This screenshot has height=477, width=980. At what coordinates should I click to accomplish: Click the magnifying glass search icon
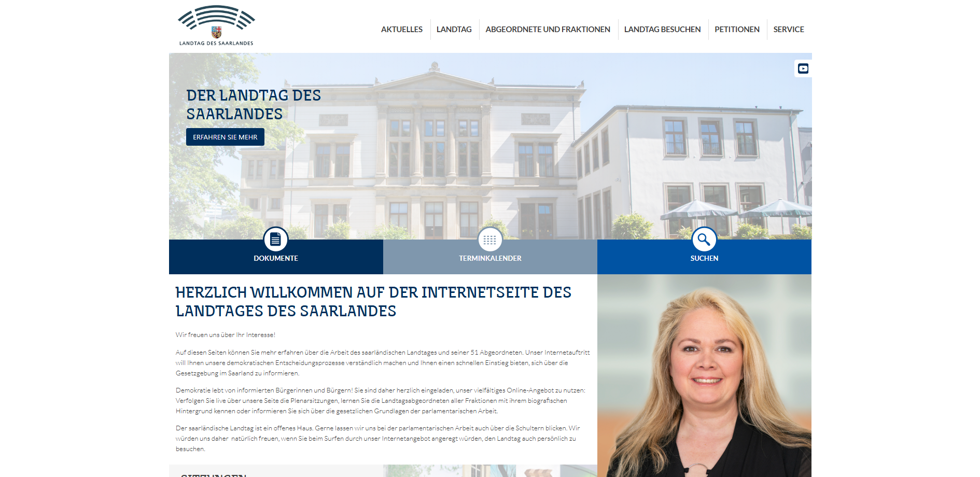[x=704, y=239]
